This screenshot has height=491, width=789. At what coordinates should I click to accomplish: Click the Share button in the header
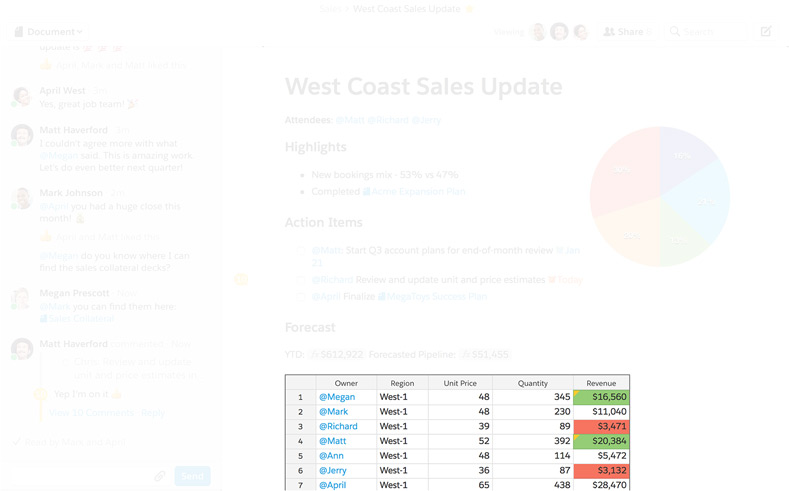pyautogui.click(x=626, y=32)
